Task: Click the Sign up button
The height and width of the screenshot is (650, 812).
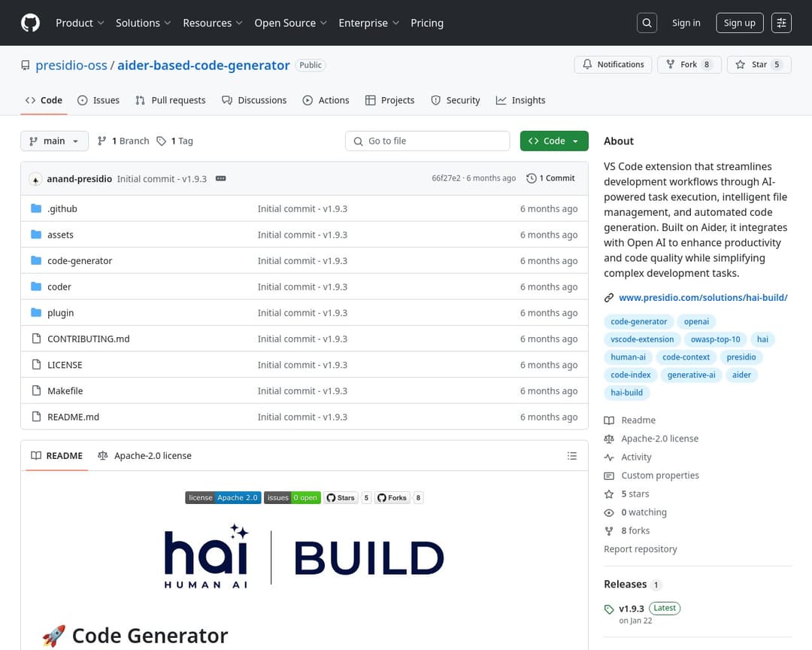Action: pyautogui.click(x=740, y=23)
